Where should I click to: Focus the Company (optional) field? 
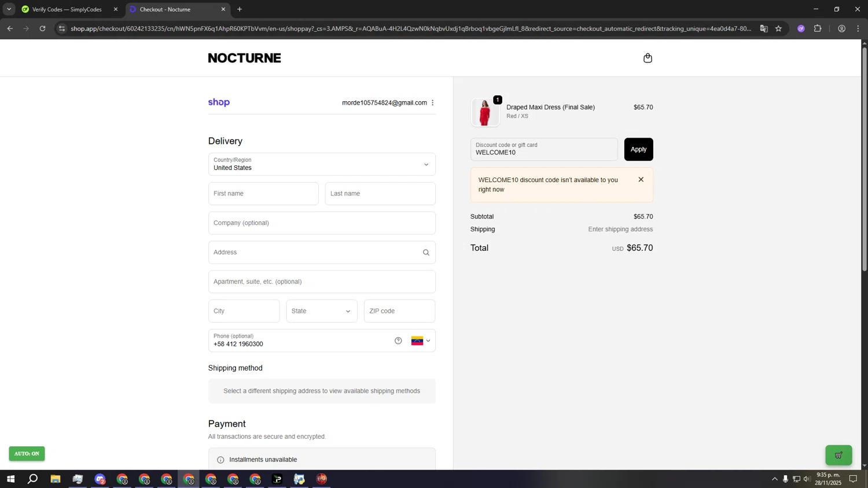click(x=322, y=223)
